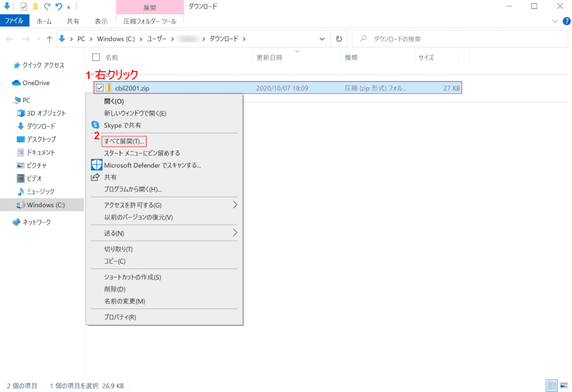Expand アクセスを許可する(G) submenu

[x=163, y=205]
